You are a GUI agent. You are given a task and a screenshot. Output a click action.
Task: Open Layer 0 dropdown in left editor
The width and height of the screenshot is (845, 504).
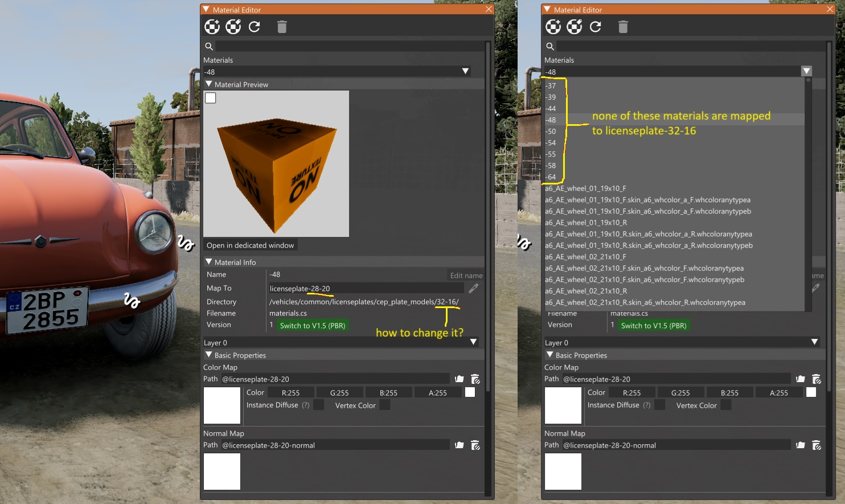(x=473, y=342)
